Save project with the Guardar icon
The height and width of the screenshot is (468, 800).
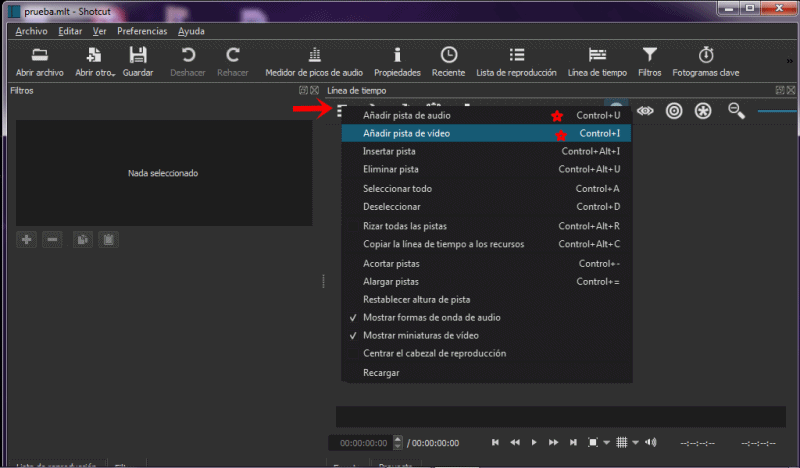[138, 55]
